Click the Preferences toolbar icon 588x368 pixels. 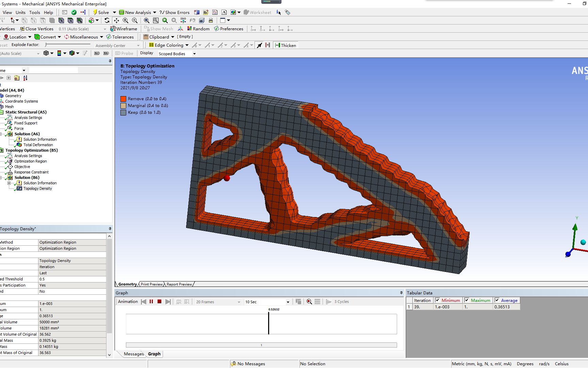pyautogui.click(x=216, y=29)
